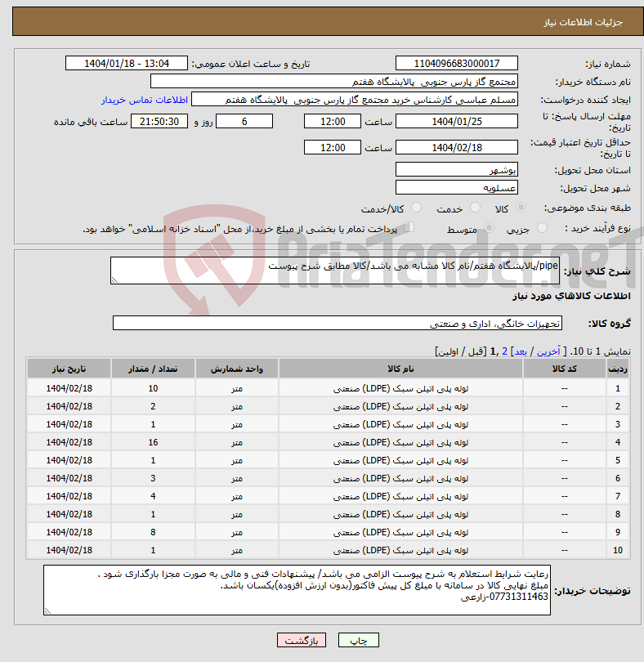Click the countdown 21:50:30 field
The width and height of the screenshot is (644, 662).
159,122
